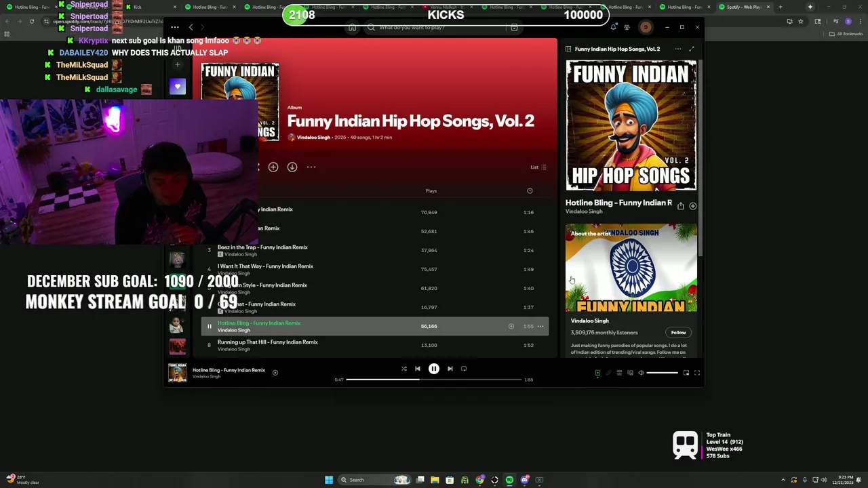Viewport: 868px width, 488px height.
Task: Toggle the Now Playing view icon
Action: [x=597, y=373]
